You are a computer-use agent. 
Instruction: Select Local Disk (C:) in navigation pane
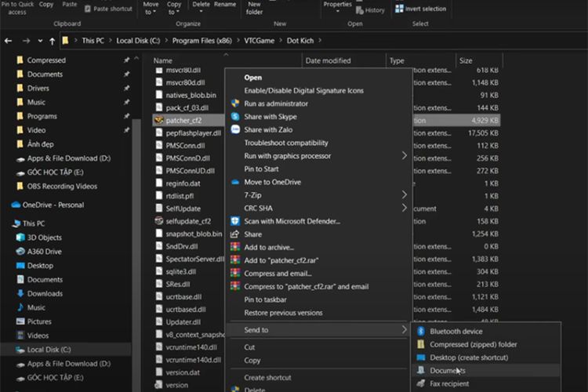(49, 350)
